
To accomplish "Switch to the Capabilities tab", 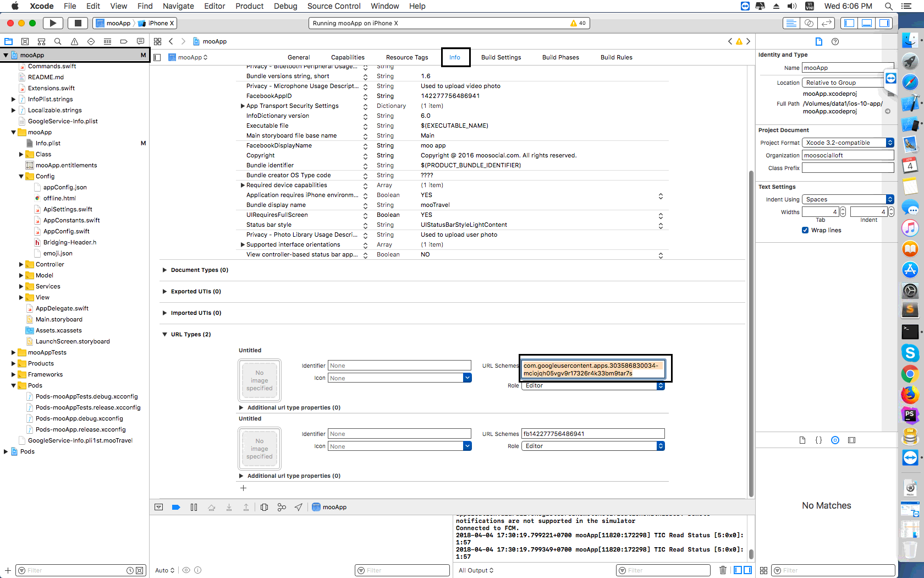I will (x=348, y=57).
